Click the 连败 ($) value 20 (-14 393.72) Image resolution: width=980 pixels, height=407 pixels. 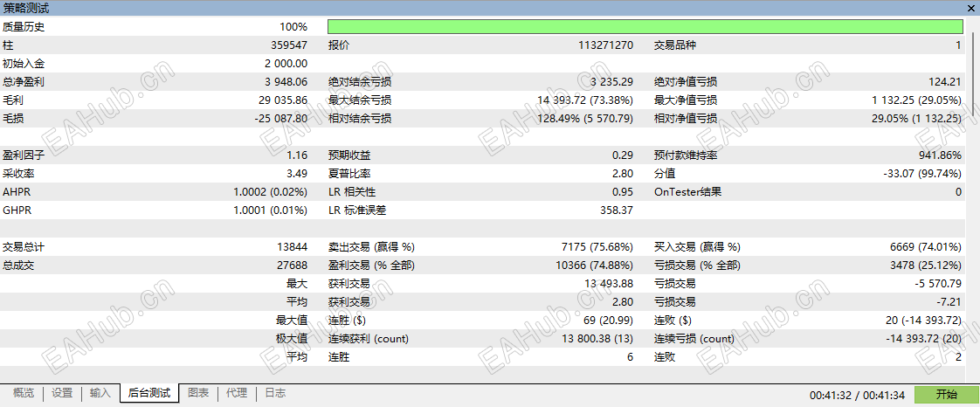pos(922,321)
